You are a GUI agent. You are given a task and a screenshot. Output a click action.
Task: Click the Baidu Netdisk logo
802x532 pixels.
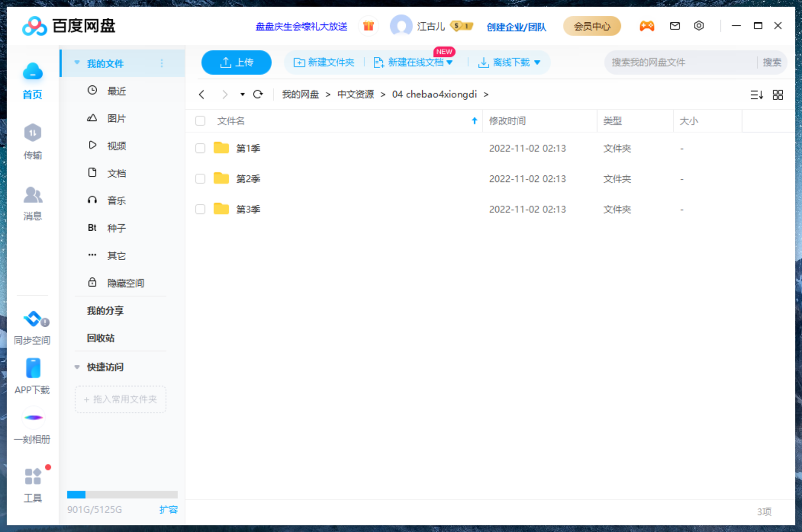click(x=69, y=26)
